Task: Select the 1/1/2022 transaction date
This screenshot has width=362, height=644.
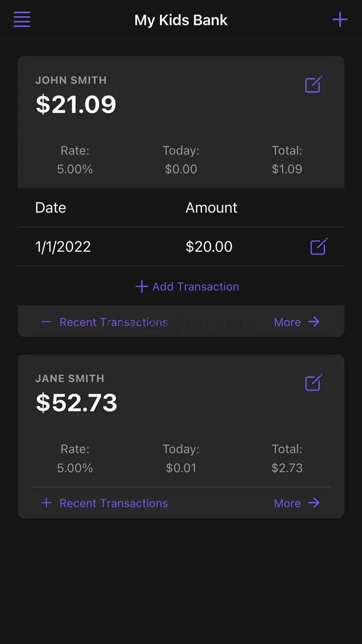Action: point(63,247)
